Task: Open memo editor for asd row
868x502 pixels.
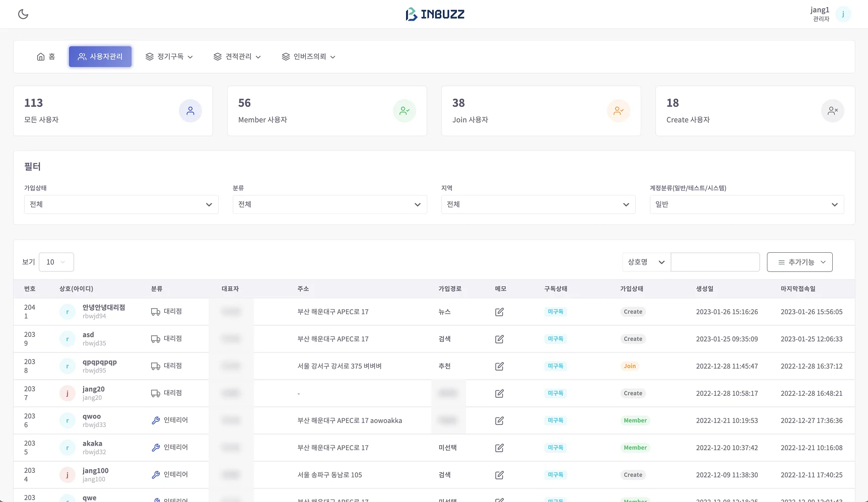Action: coord(499,339)
